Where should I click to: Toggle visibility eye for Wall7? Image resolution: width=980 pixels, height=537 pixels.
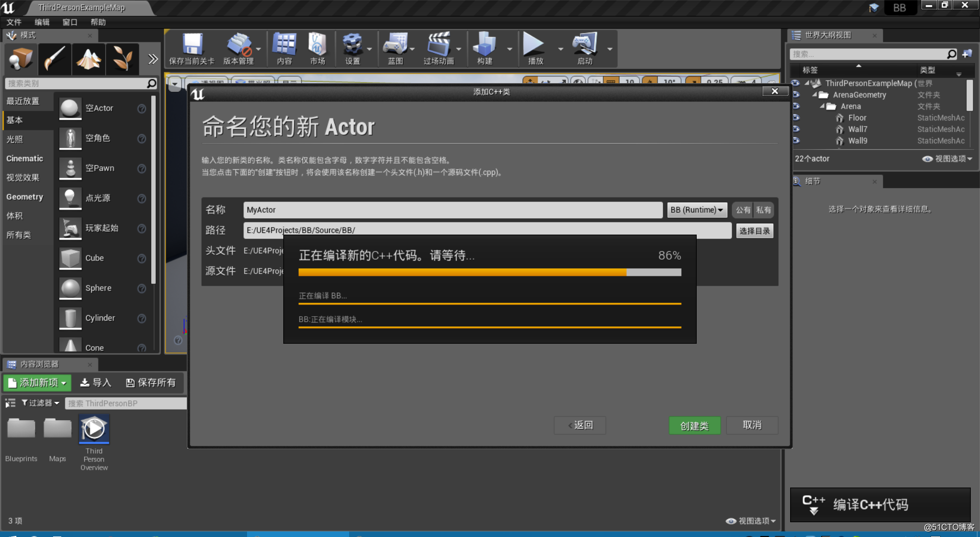[x=795, y=129]
